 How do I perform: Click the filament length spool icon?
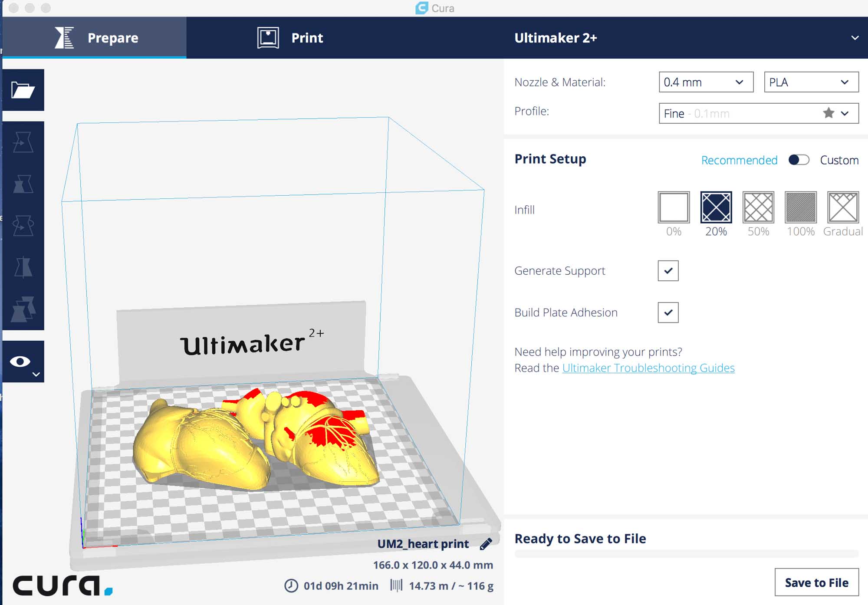[396, 585]
